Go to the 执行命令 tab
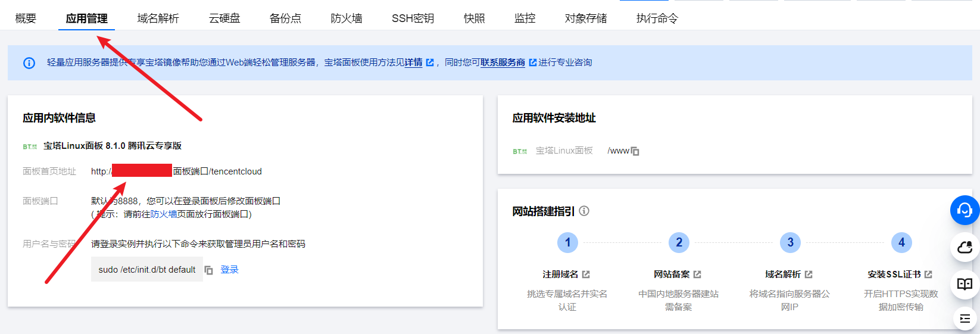Image resolution: width=980 pixels, height=334 pixels. (x=657, y=18)
